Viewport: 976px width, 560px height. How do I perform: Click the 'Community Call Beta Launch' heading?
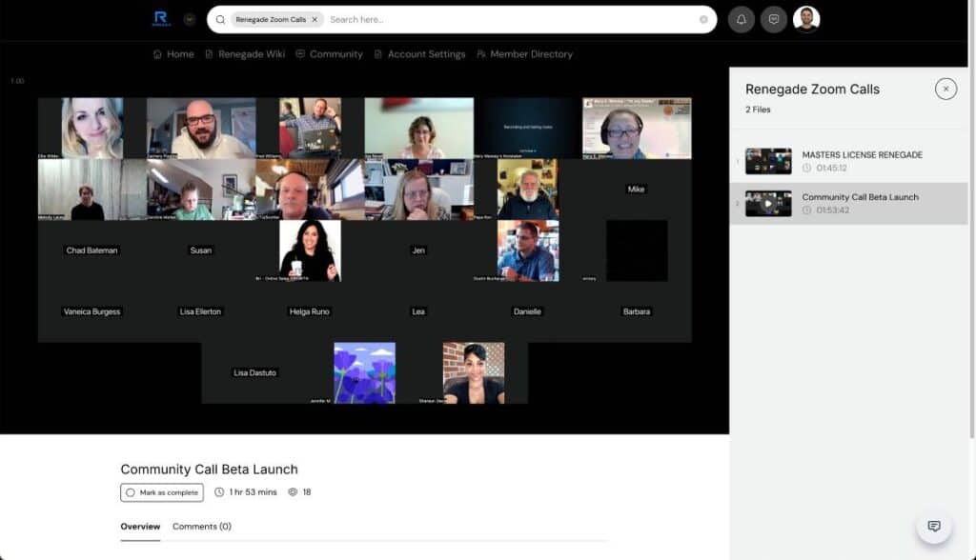tap(209, 470)
